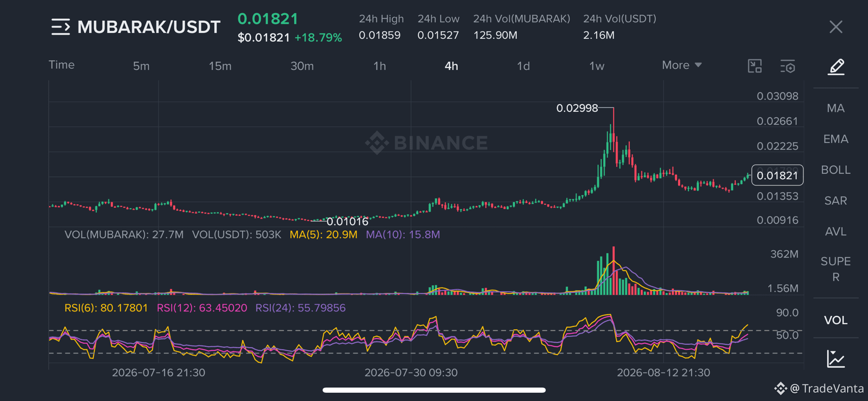Open the chart layout split icon

point(755,66)
